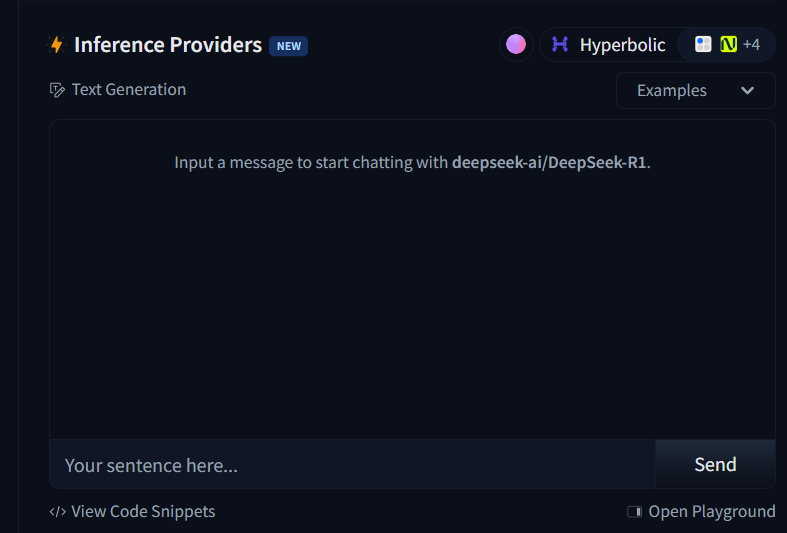Click the Text Generation task label
The image size is (787, 533).
pyautogui.click(x=129, y=90)
